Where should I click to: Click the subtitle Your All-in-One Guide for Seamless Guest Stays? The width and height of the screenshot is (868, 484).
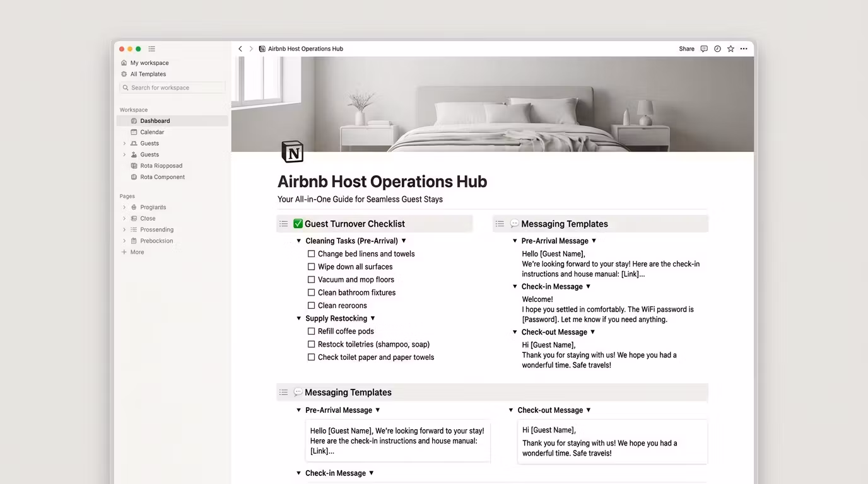coord(360,199)
